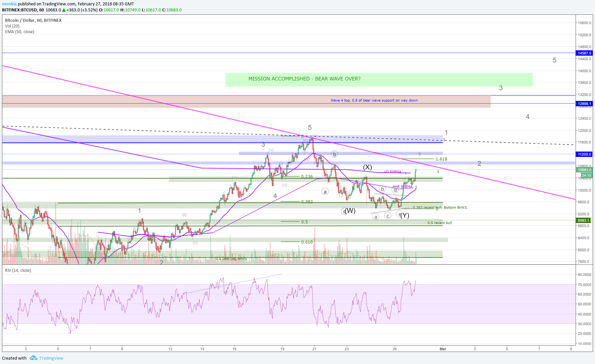Image resolution: width=595 pixels, height=364 pixels.
Task: Click the 26 date on time axis
Action: 395,349
